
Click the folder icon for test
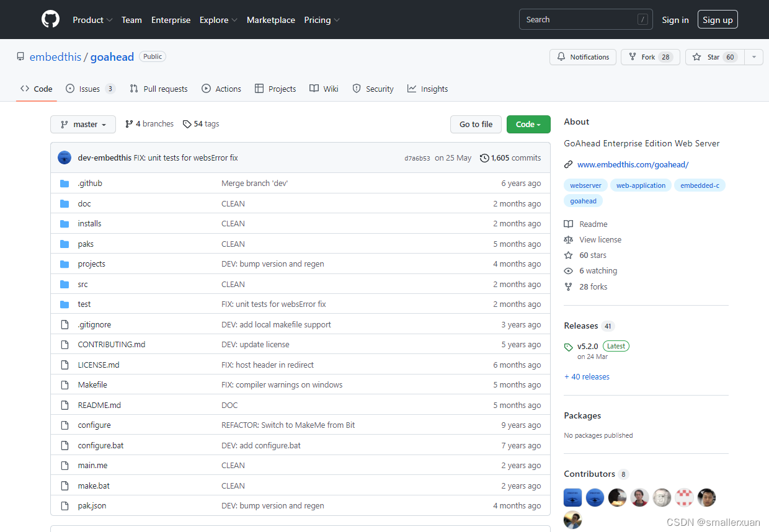click(64, 304)
